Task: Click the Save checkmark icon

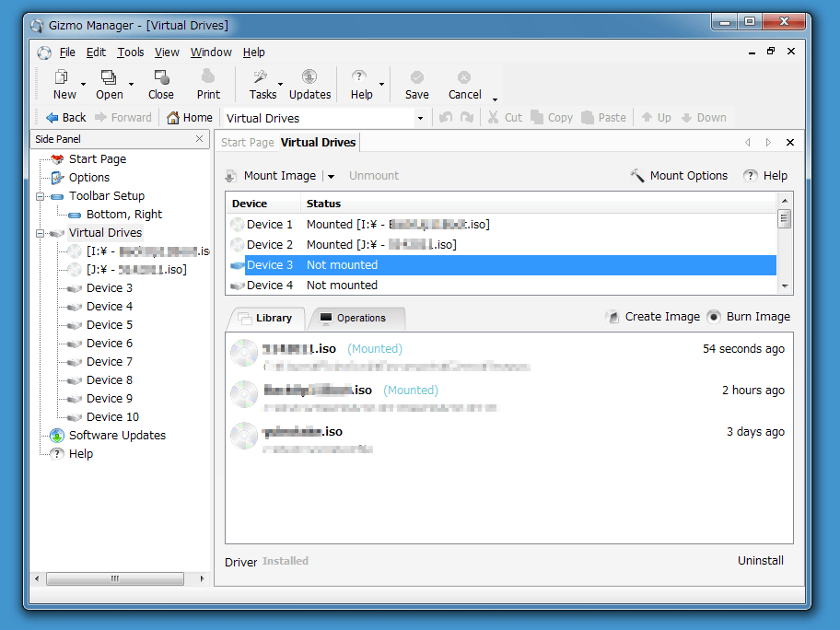Action: [x=417, y=77]
